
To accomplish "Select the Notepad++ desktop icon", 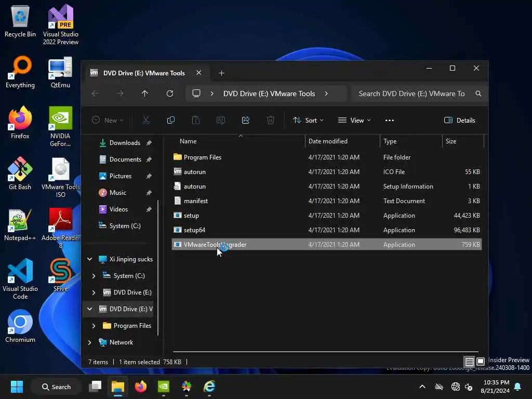I will [x=20, y=225].
